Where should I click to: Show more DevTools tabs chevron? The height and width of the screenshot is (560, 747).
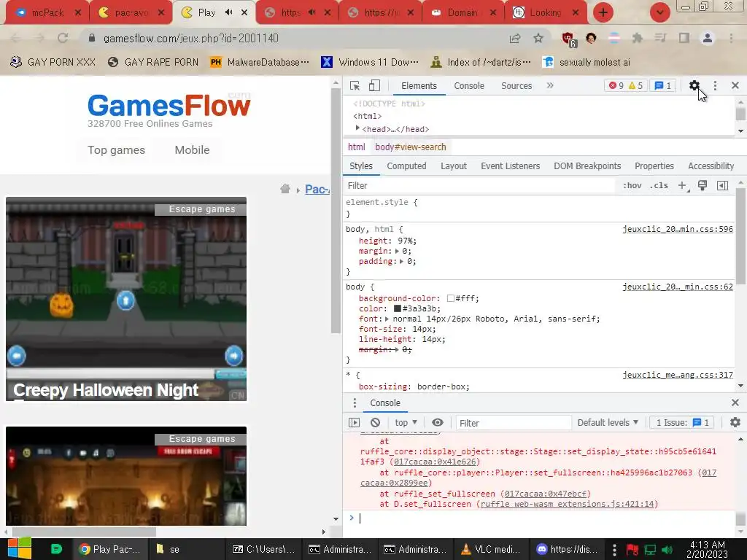click(550, 86)
